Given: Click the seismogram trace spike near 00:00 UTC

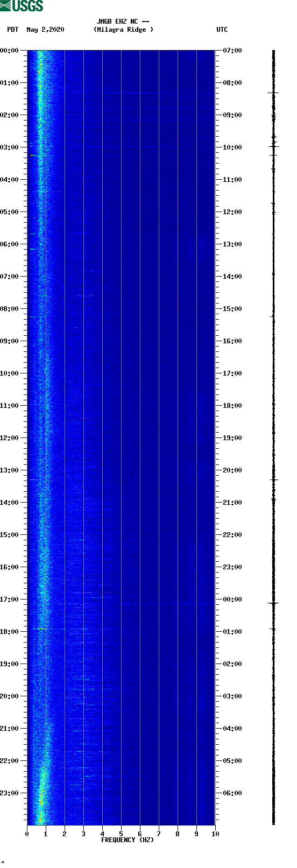Looking at the screenshot, I should pyautogui.click(x=273, y=603).
